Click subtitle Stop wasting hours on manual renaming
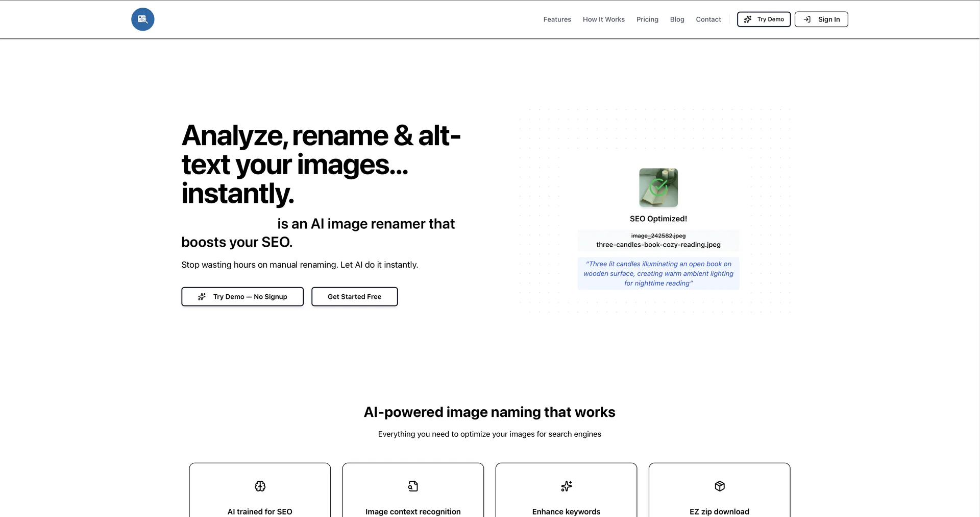Screen dimensions: 980x517 (x=300, y=265)
